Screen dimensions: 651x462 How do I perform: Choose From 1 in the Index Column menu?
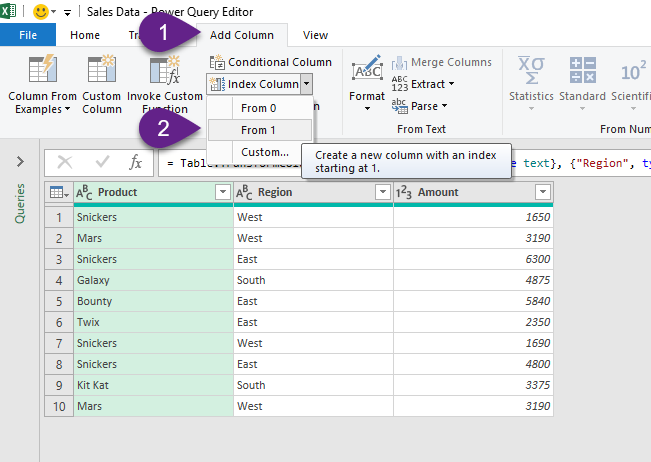click(259, 130)
